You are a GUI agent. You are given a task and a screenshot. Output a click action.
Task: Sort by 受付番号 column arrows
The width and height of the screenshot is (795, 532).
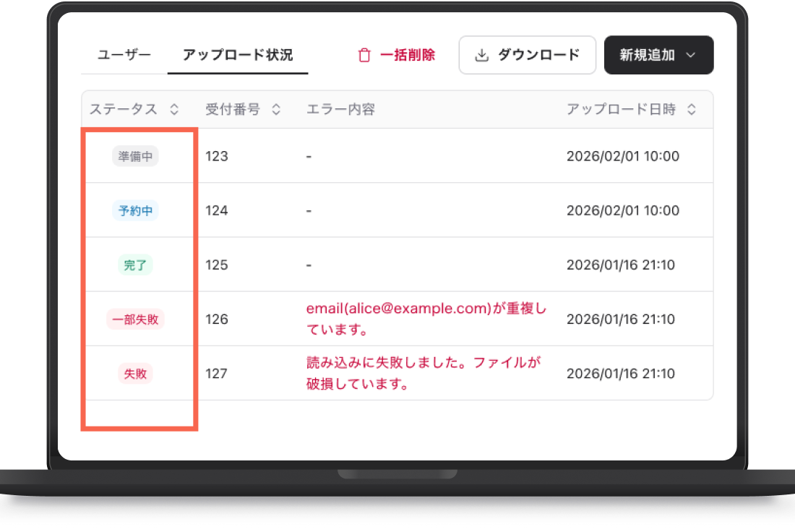coord(276,109)
